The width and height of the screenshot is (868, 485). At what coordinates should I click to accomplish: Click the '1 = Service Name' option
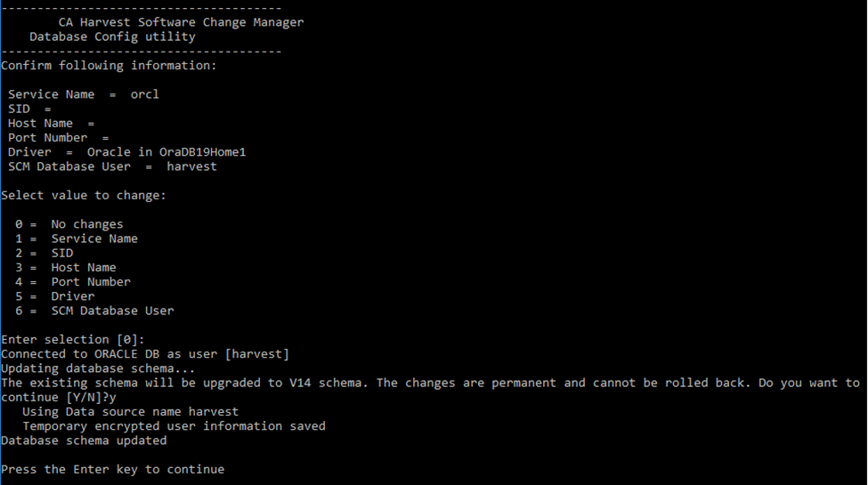(x=77, y=238)
